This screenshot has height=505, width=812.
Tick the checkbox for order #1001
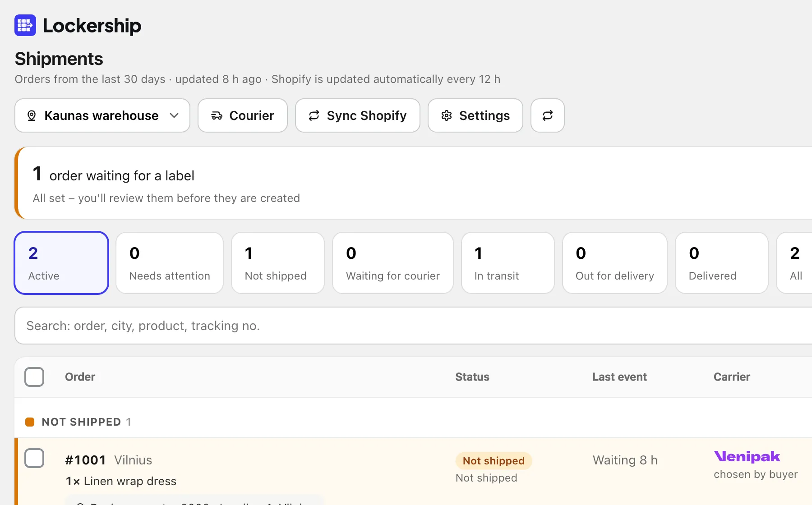[x=34, y=458]
